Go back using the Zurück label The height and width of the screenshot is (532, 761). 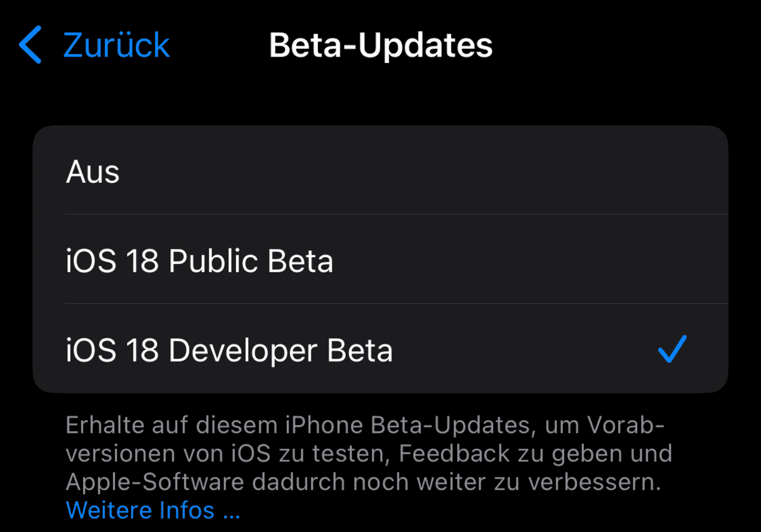click(x=117, y=45)
